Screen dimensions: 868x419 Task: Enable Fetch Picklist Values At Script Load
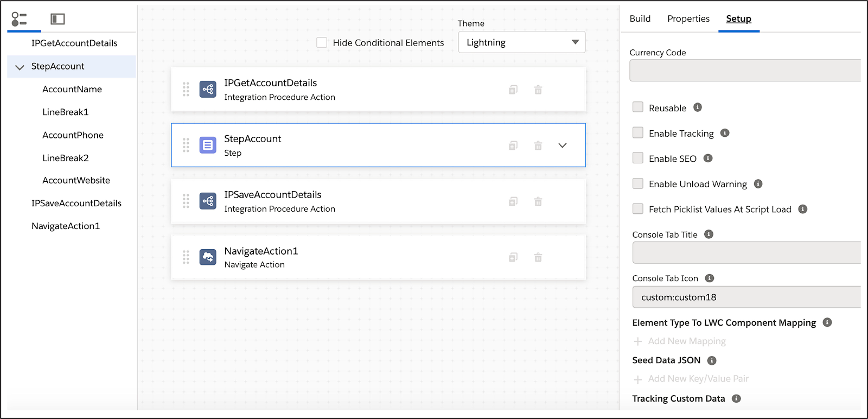[638, 209]
